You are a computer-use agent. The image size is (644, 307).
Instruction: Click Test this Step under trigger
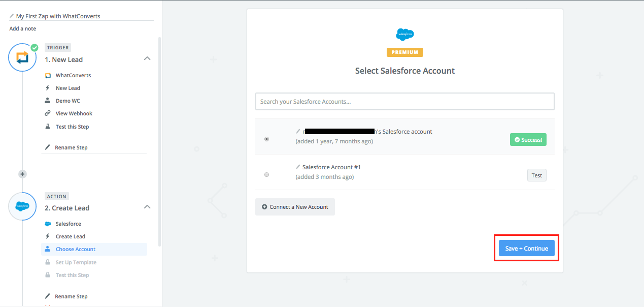click(x=73, y=127)
